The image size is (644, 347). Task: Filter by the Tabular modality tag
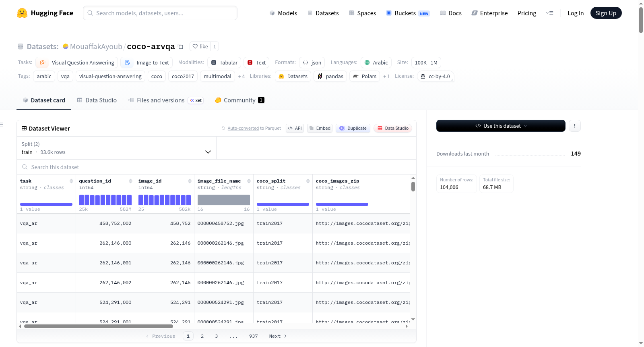pos(224,62)
